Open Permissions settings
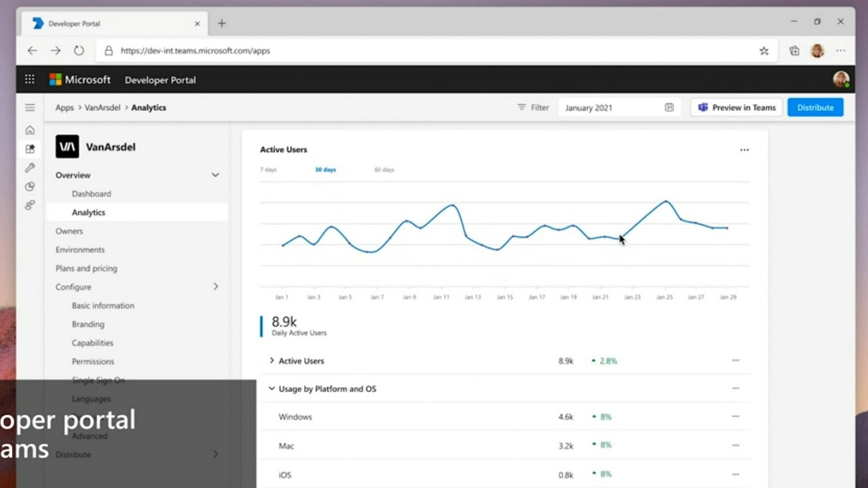Image resolution: width=868 pixels, height=488 pixels. pos(93,361)
